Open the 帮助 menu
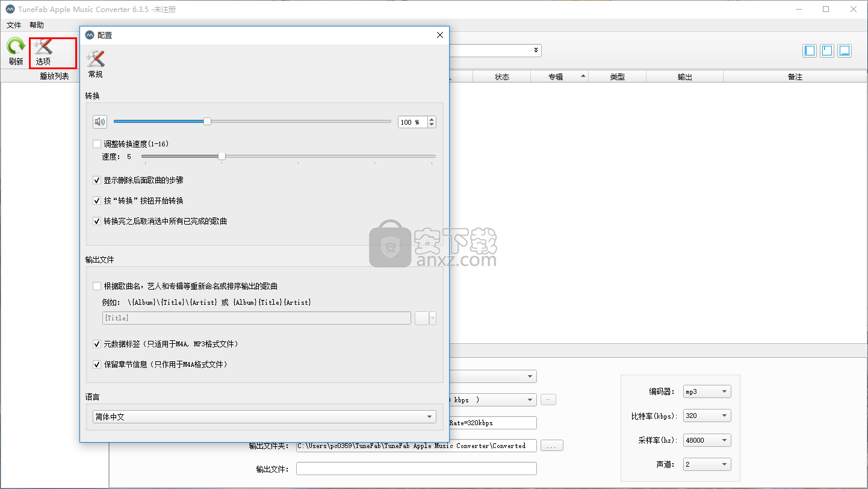Viewport: 868px width, 489px height. 37,25
